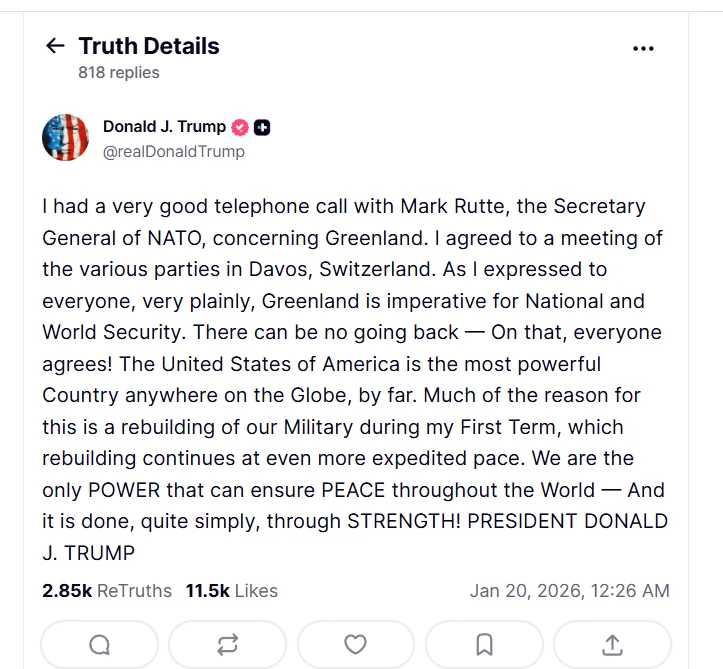The image size is (723, 669).
Task: Click "Mark Rutte" in the post text
Action: pyautogui.click(x=449, y=207)
